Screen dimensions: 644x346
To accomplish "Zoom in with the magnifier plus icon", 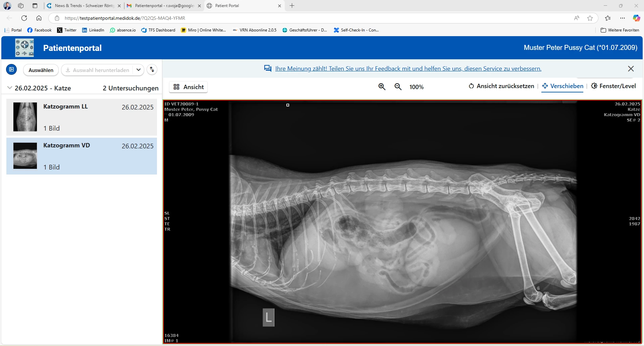I will [x=382, y=87].
